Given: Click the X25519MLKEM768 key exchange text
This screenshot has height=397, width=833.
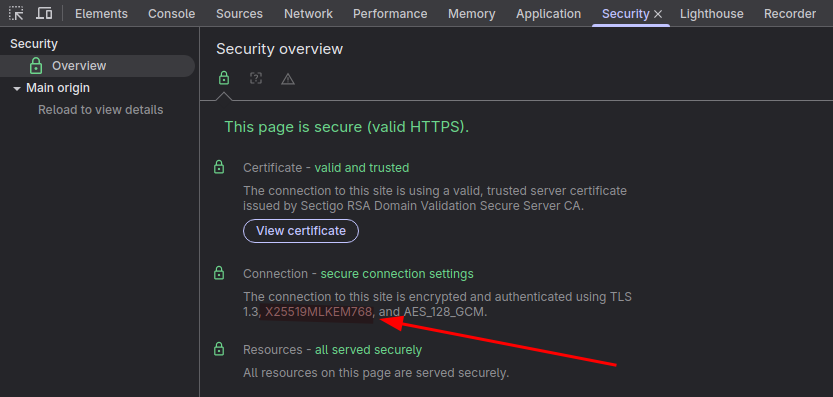Looking at the screenshot, I should [x=319, y=312].
